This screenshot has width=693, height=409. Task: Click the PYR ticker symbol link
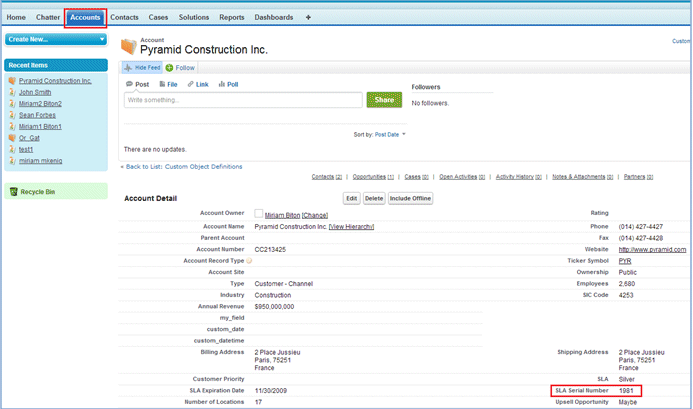click(625, 261)
